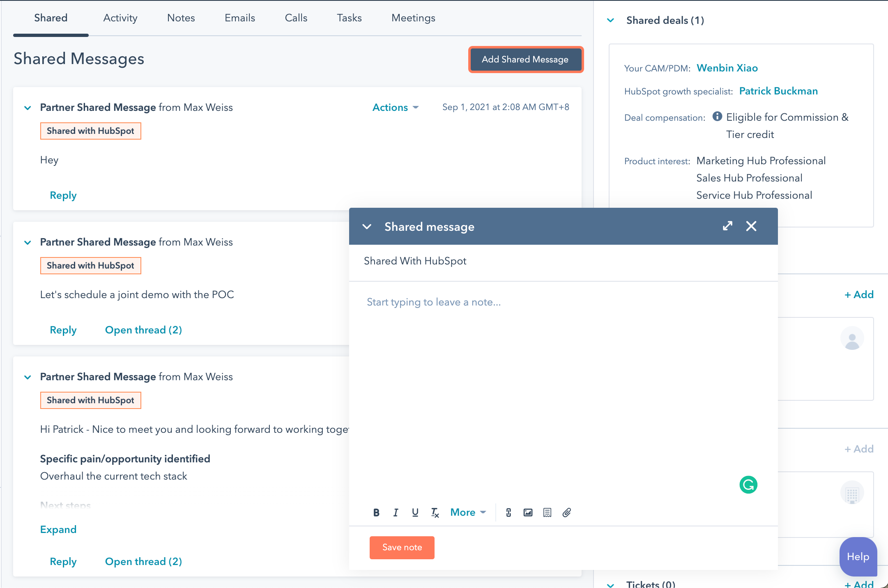The height and width of the screenshot is (588, 888).
Task: Collapse the 'Hey' shared message card
Action: (28, 108)
